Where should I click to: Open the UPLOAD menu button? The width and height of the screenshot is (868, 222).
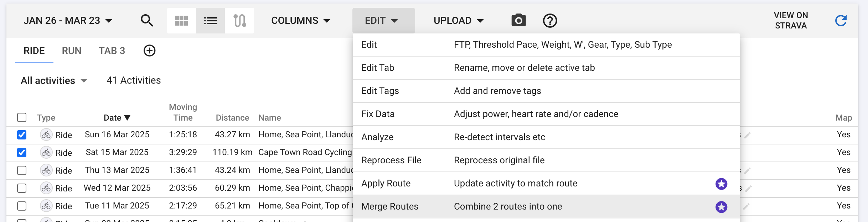tap(459, 21)
